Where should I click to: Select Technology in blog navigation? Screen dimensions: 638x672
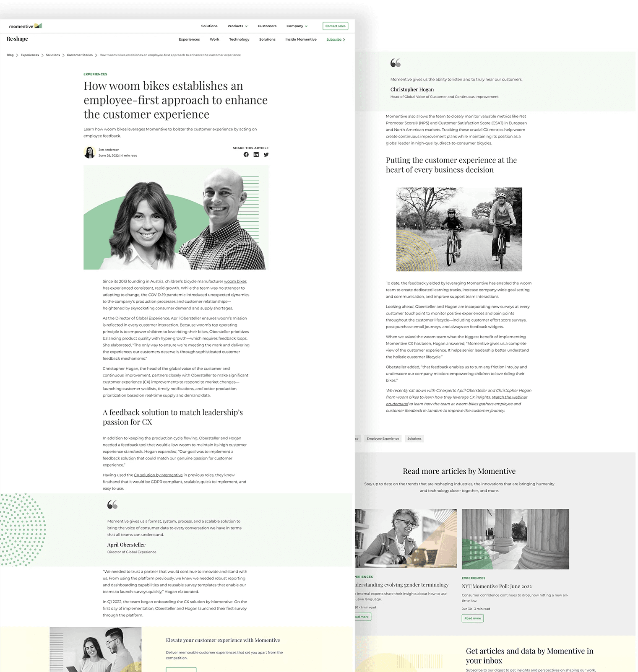pos(239,39)
